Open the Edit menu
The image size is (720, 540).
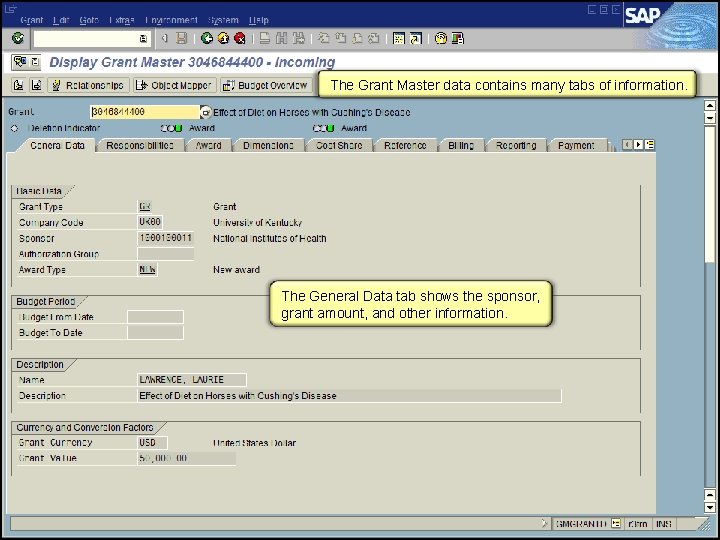pos(61,20)
